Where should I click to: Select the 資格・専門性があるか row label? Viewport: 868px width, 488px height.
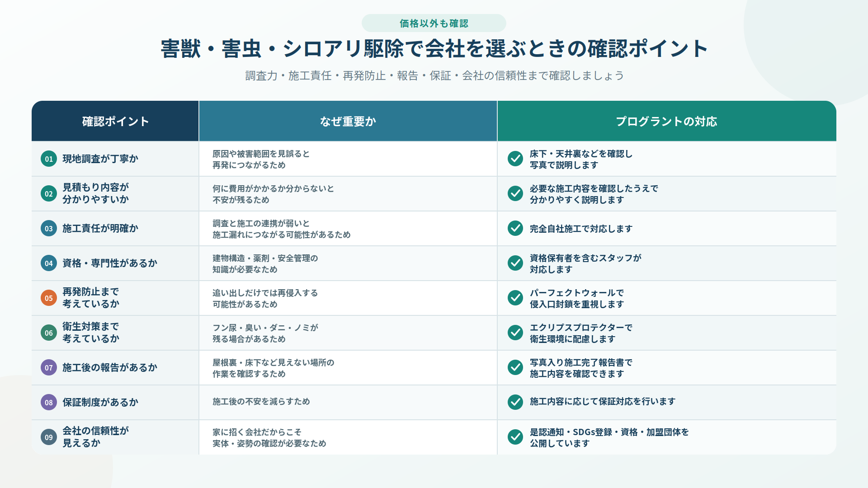point(110,263)
